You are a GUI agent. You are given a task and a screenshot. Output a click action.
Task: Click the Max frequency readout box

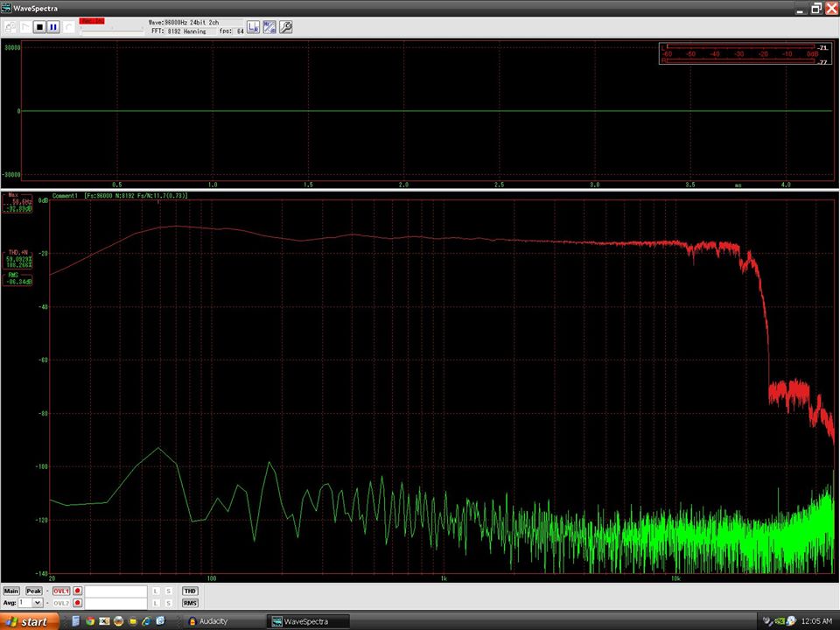(17, 202)
